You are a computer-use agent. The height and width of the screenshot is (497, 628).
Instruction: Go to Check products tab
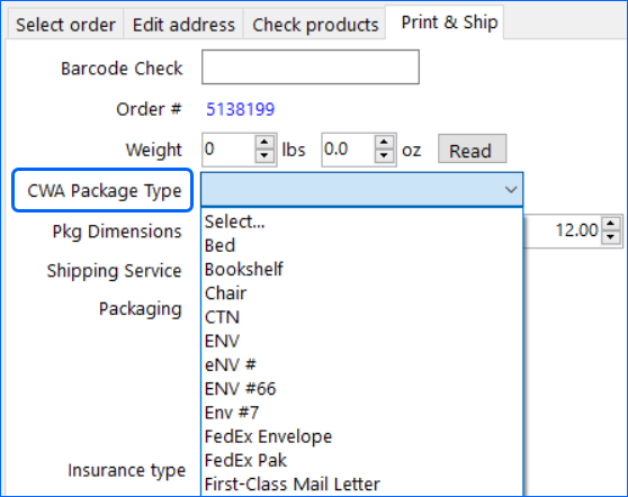point(315,24)
